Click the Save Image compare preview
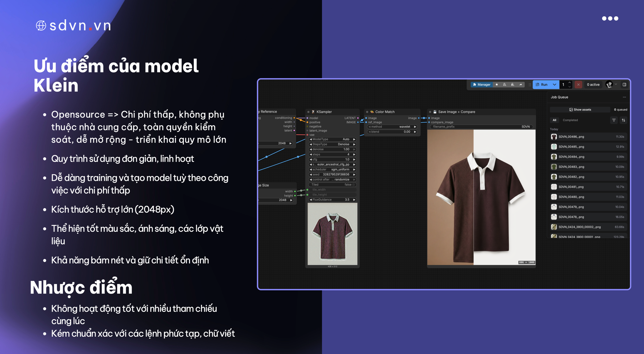The width and height of the screenshot is (644, 354). 481,197
